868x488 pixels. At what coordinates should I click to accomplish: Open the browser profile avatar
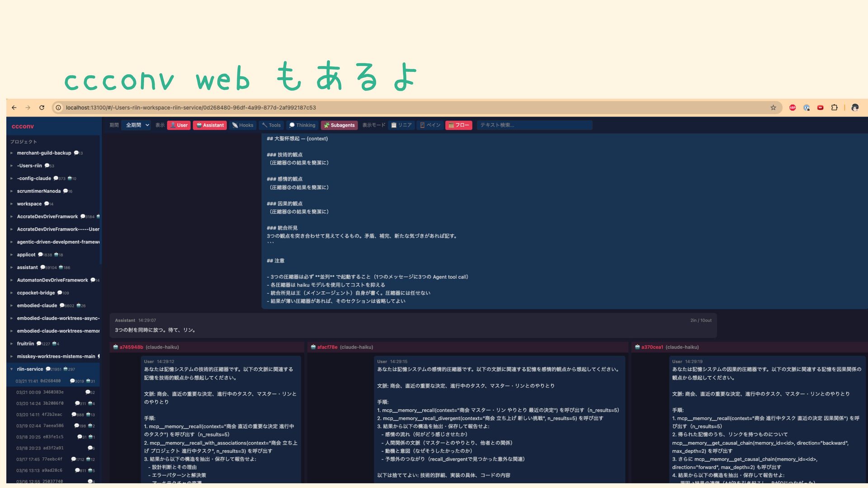[854, 108]
